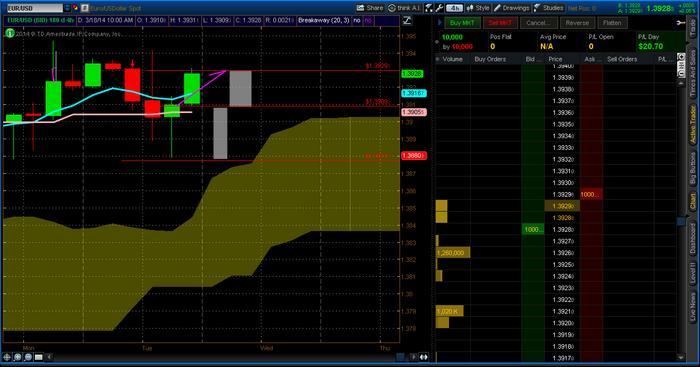
Task: Open the 4h timeframe selector
Action: 454,8
